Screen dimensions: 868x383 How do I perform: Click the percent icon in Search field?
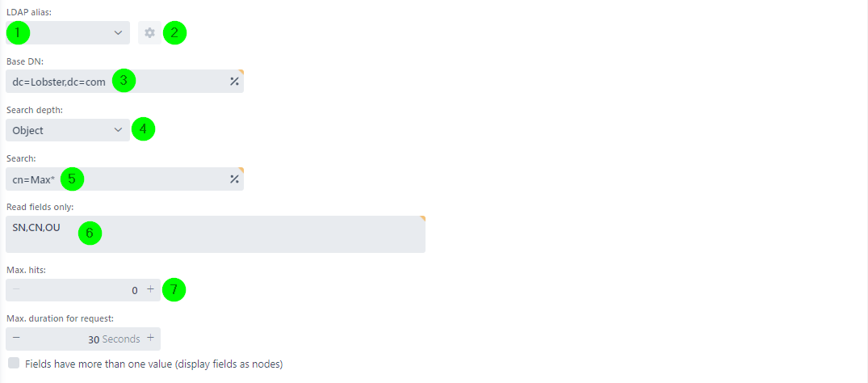(x=234, y=179)
